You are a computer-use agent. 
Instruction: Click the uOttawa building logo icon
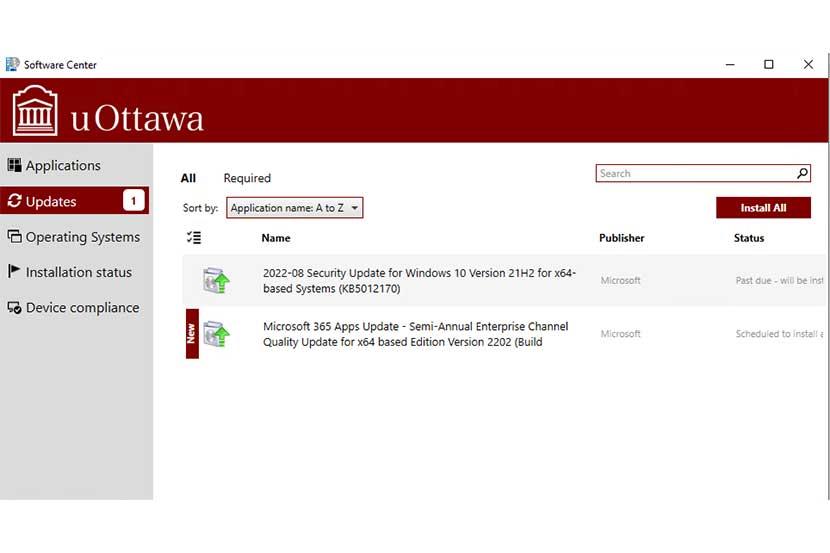36,111
